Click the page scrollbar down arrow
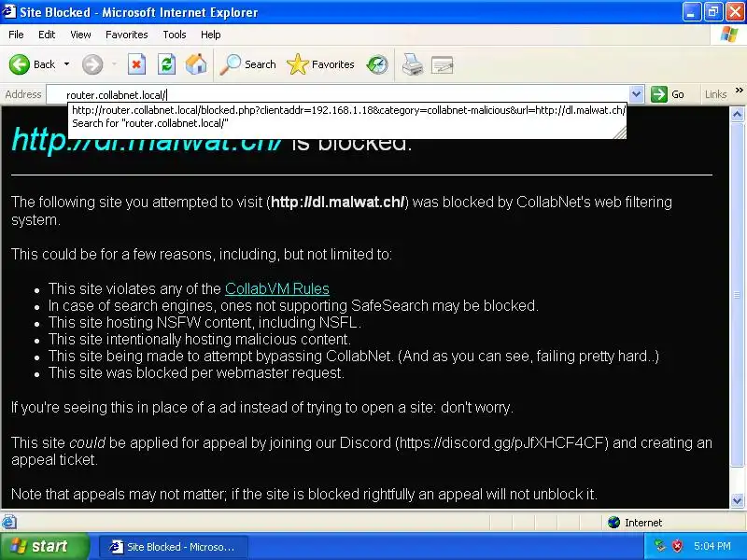This screenshot has width=747, height=560. (737, 500)
